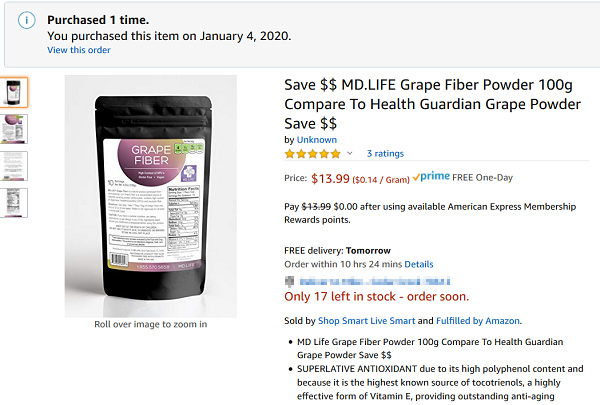Open the delivery 'Details' link
600x405 pixels.
coord(419,264)
